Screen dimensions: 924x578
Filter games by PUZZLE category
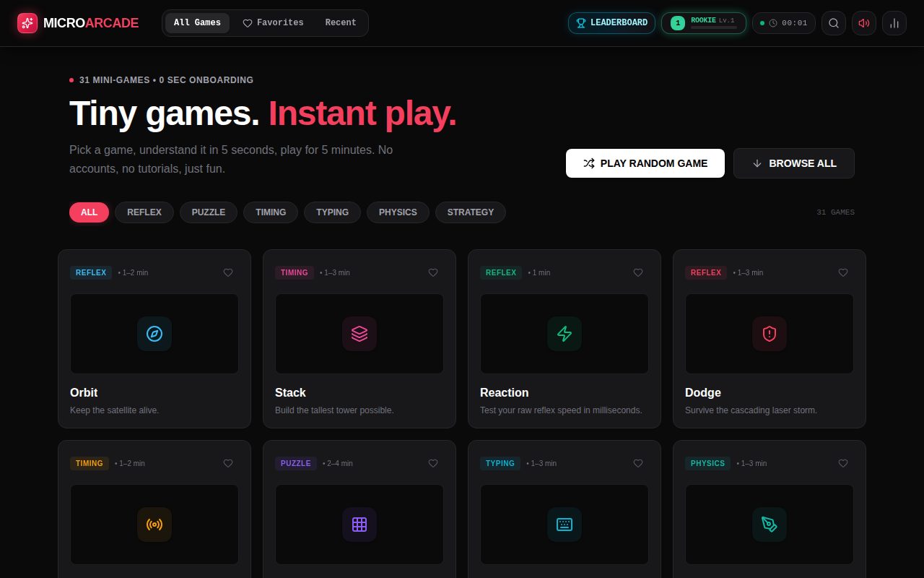click(x=209, y=212)
